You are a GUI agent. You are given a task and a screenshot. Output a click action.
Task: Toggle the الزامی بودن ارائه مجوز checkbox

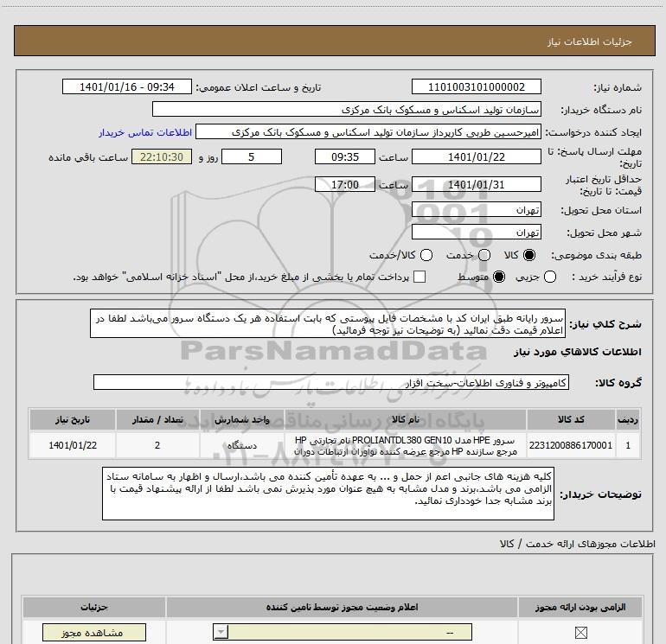tap(580, 633)
